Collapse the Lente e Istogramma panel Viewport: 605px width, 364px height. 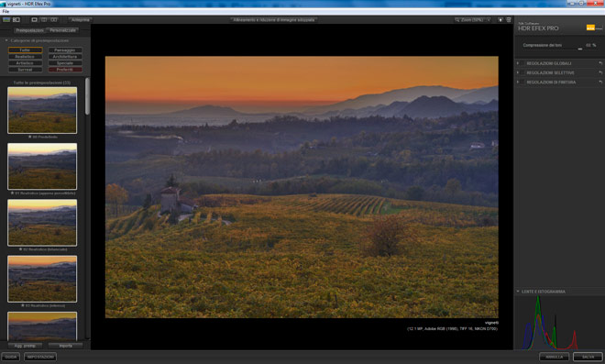[518, 292]
